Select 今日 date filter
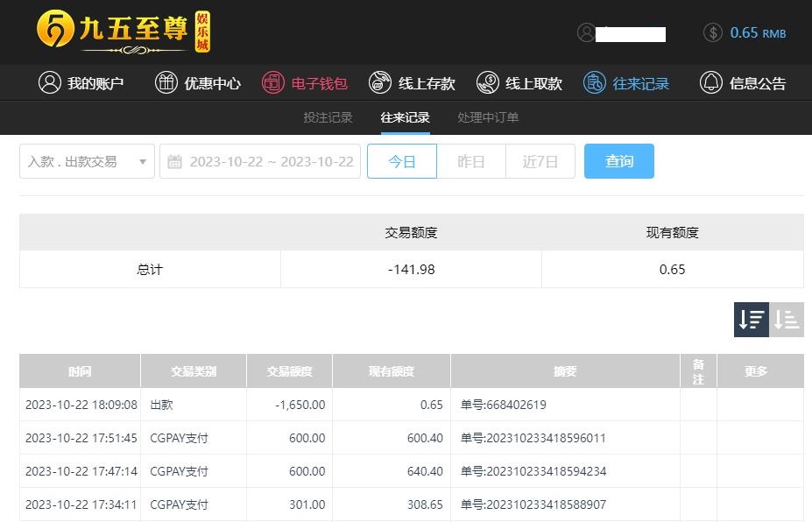This screenshot has width=812, height=522. click(402, 161)
